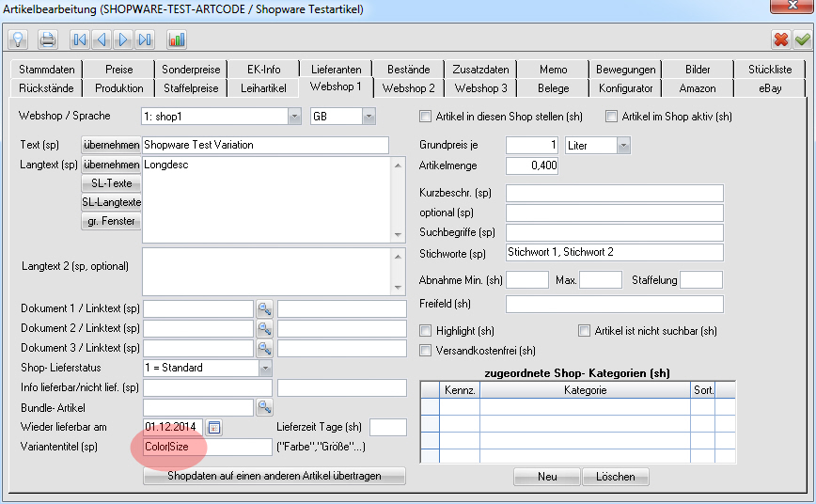
Task: Click Löschen button under categories table
Action: [616, 477]
